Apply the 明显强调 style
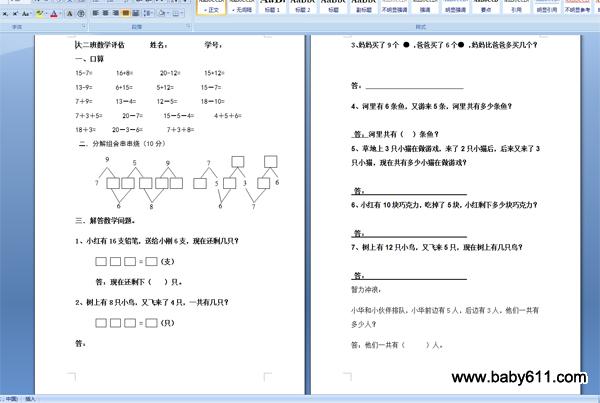This screenshot has width=600, height=403. (455, 7)
